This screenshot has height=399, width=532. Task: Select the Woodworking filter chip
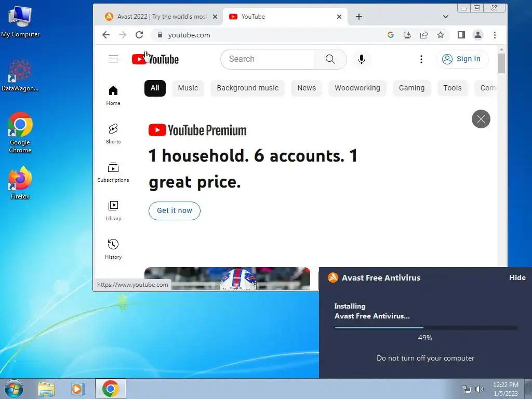click(357, 88)
